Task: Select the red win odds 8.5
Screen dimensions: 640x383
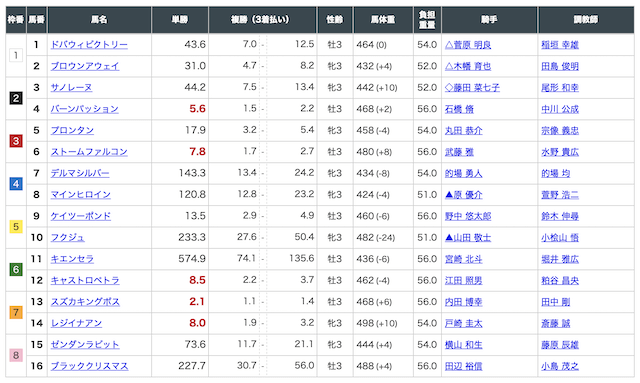Action: 197,280
